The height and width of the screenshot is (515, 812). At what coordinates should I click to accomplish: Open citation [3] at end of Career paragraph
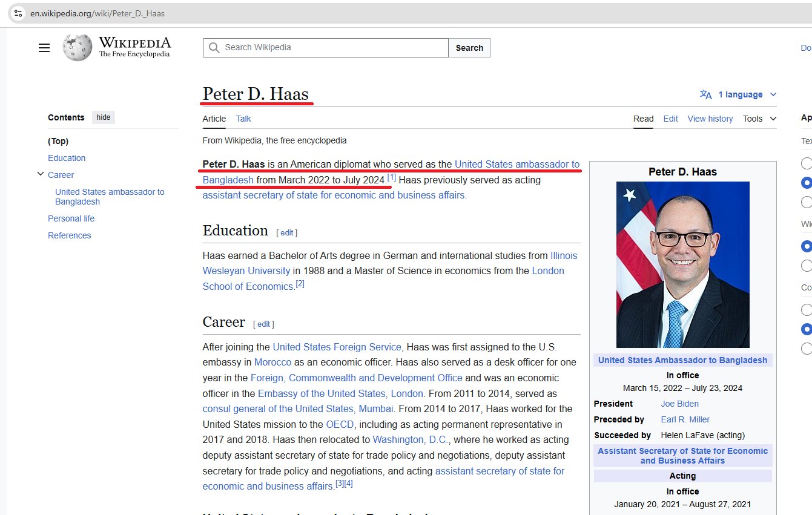(x=340, y=484)
